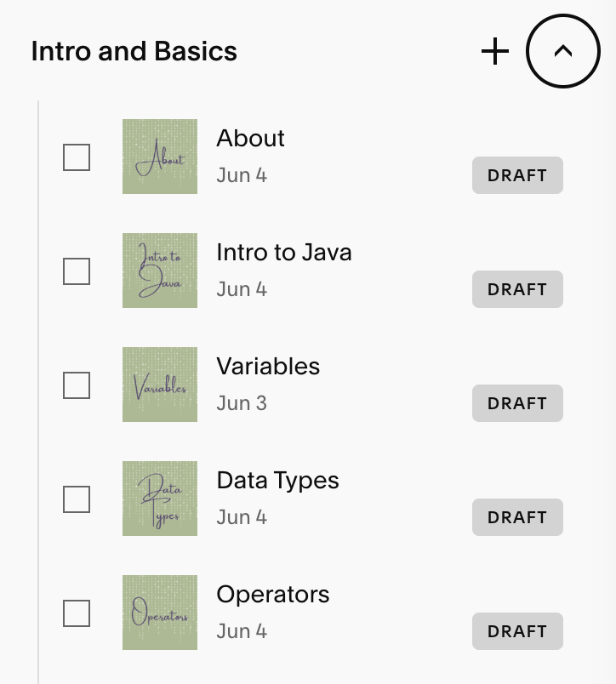Click the Operators thumbnail image
Viewport: 616px width, 684px height.
click(x=160, y=613)
